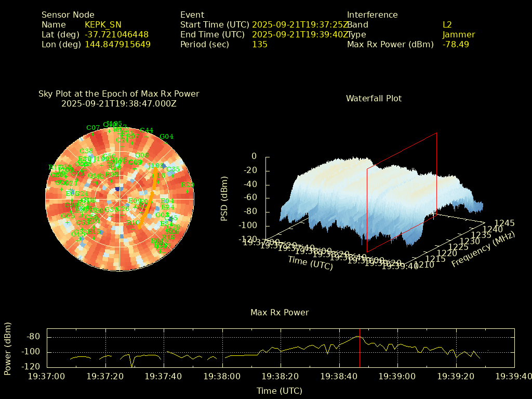Select the sensor name KEPK_SN
The width and height of the screenshot is (532, 399).
pos(103,25)
